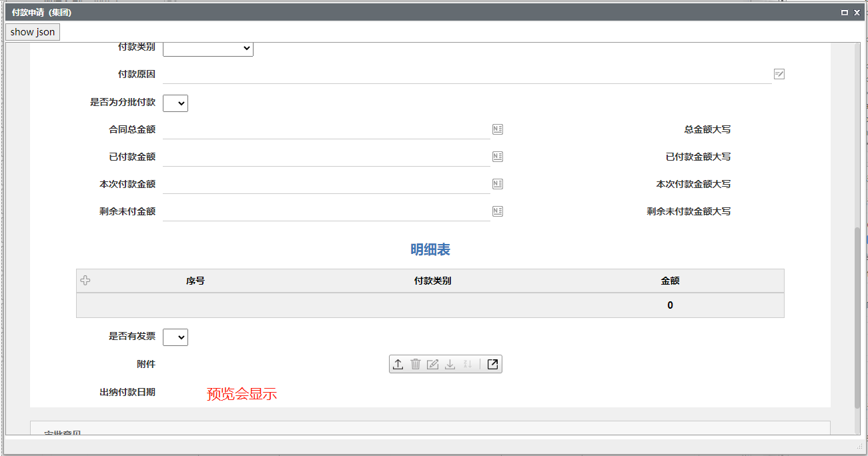Screen dimensions: 868x456
Task: Focus the 合同总金额 input field
Action: [326, 129]
